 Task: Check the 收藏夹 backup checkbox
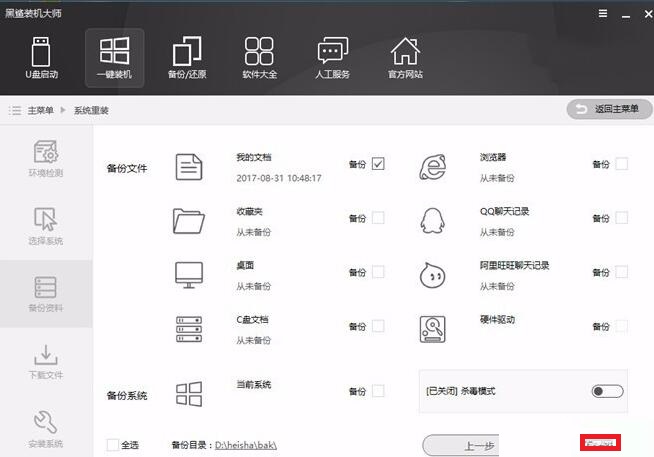tap(378, 218)
